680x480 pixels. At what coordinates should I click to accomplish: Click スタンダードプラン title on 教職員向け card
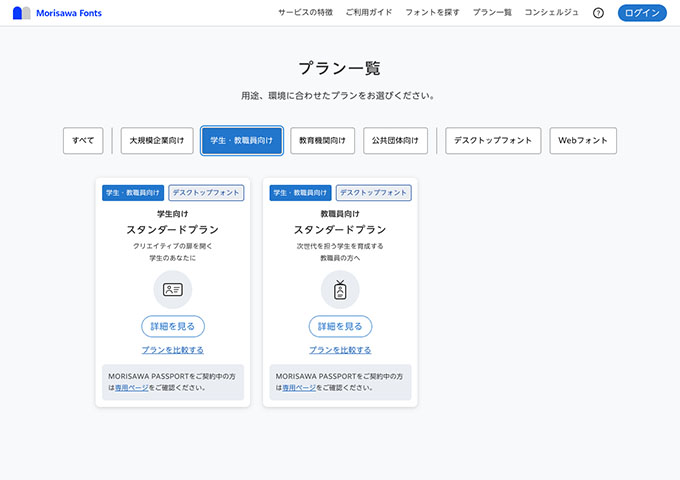(x=340, y=230)
